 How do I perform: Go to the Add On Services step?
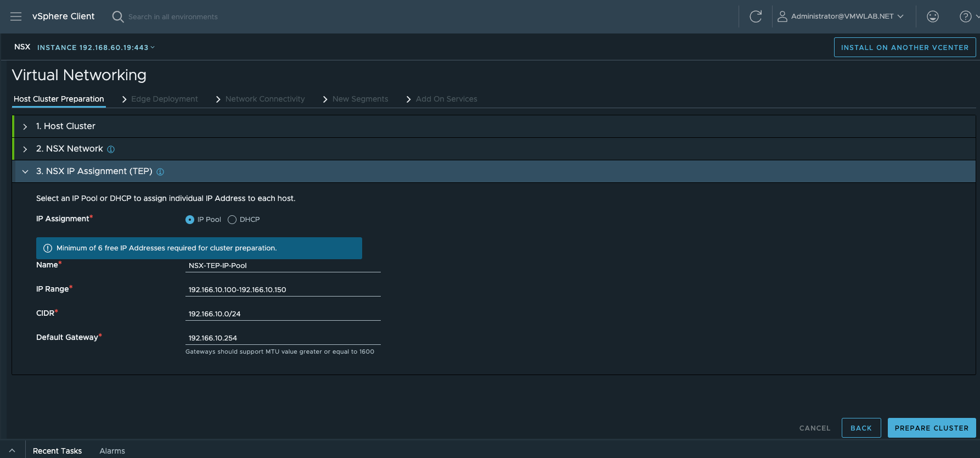pos(447,99)
